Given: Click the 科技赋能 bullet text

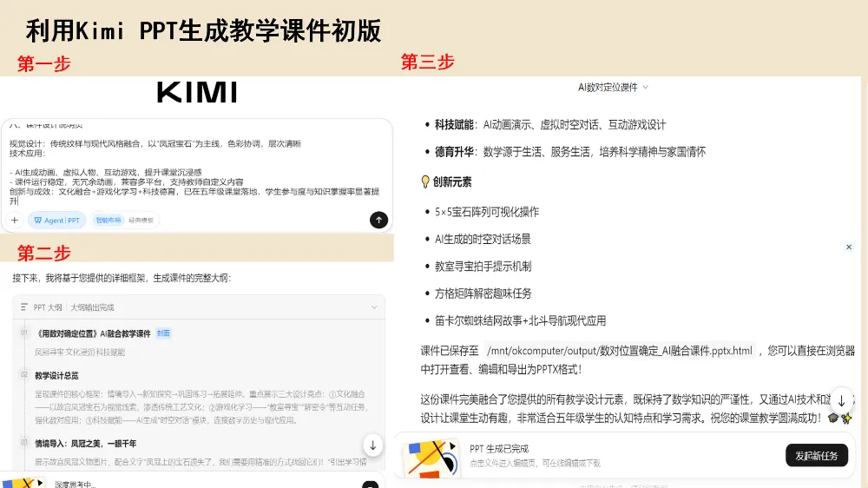Looking at the screenshot, I should point(550,125).
